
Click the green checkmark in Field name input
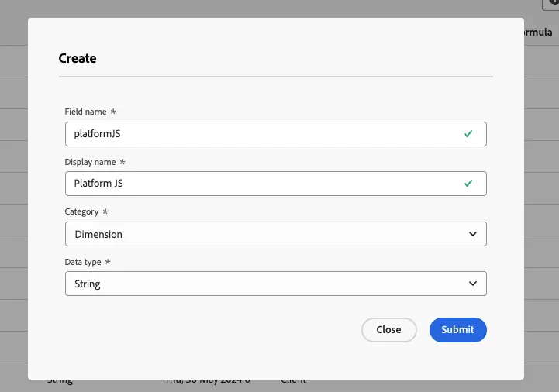click(468, 133)
